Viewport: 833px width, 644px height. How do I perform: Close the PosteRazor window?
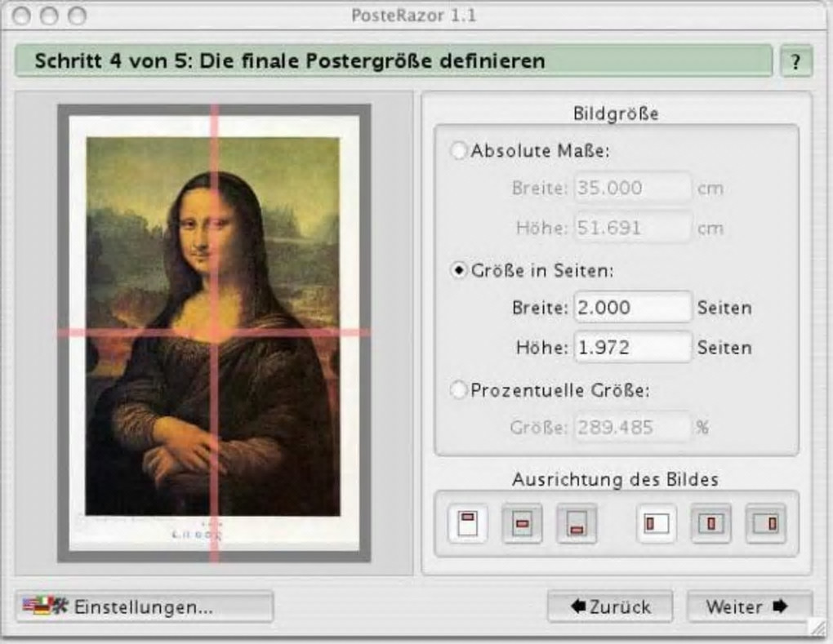point(22,16)
